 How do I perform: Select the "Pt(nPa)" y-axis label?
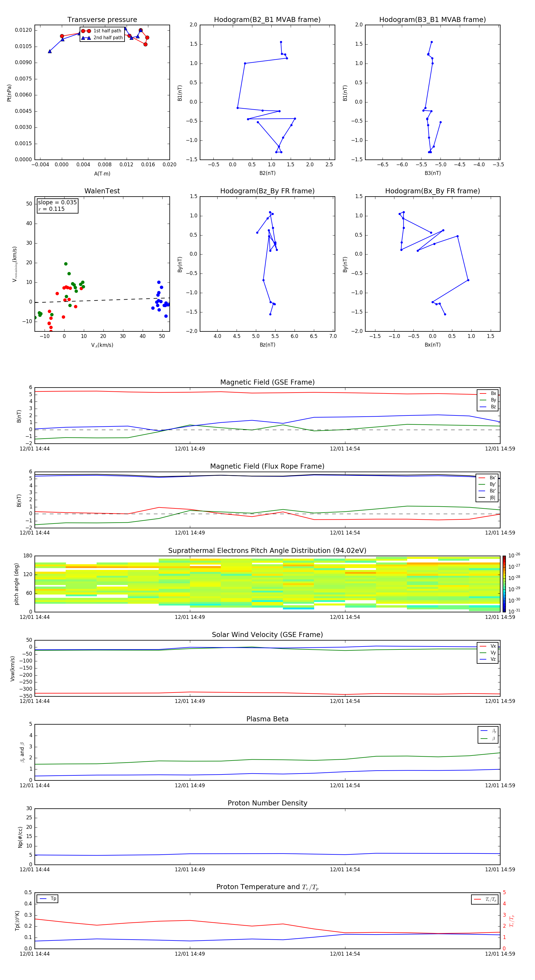(9, 93)
